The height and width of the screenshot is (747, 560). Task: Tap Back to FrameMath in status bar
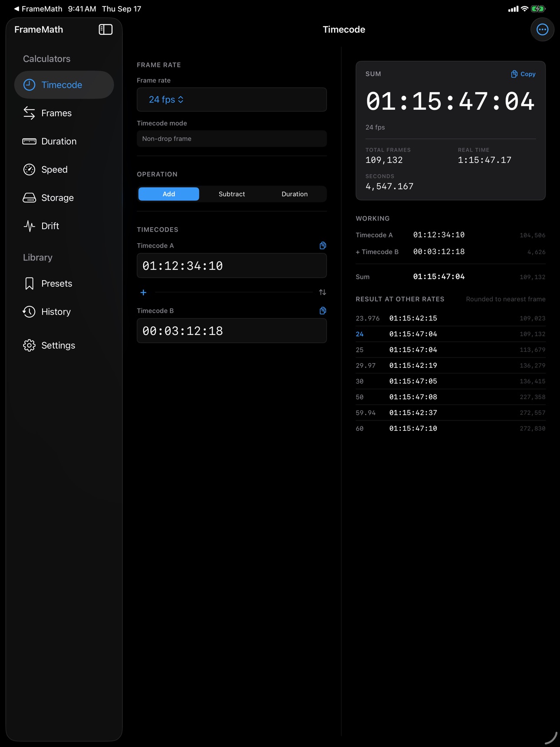pyautogui.click(x=38, y=9)
